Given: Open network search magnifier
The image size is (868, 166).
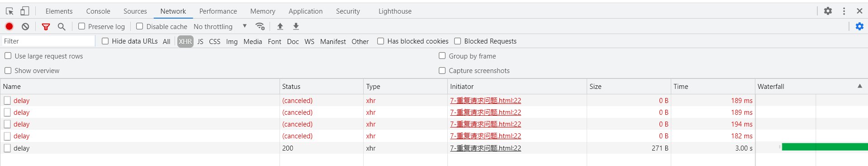Looking at the screenshot, I should point(62,26).
